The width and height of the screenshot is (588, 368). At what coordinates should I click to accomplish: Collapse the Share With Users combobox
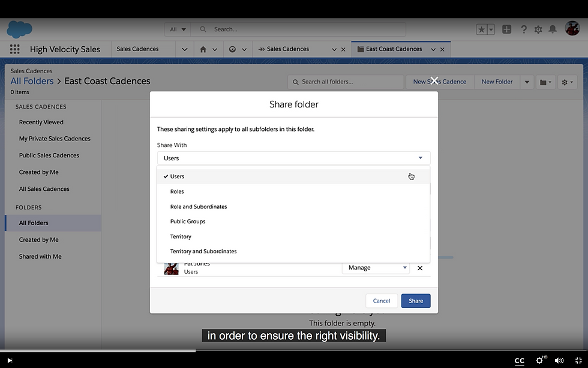click(293, 158)
